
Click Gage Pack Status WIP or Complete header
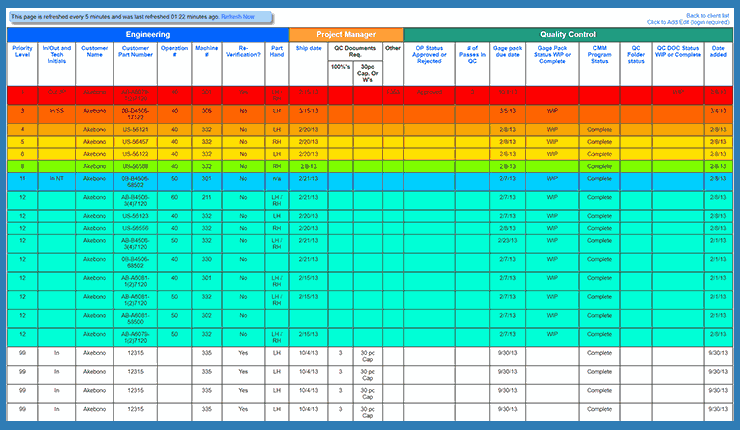(552, 55)
